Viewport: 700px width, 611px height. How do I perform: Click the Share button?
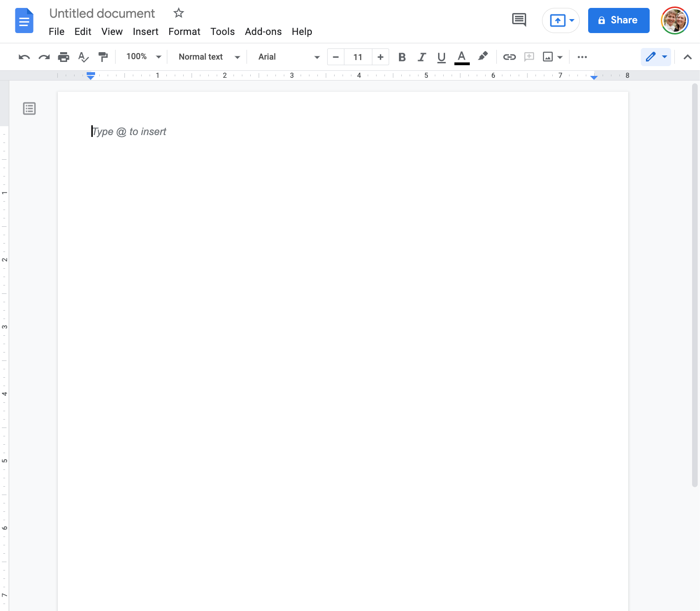tap(618, 20)
